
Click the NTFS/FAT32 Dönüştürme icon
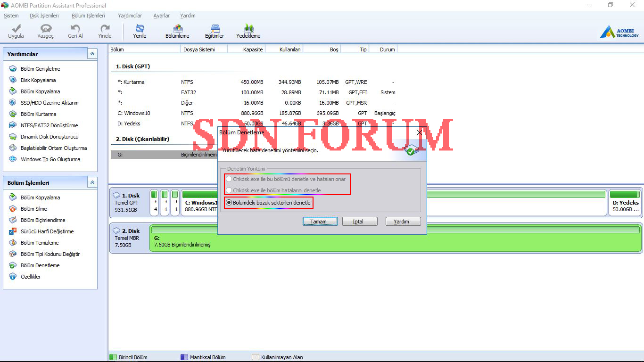click(13, 125)
